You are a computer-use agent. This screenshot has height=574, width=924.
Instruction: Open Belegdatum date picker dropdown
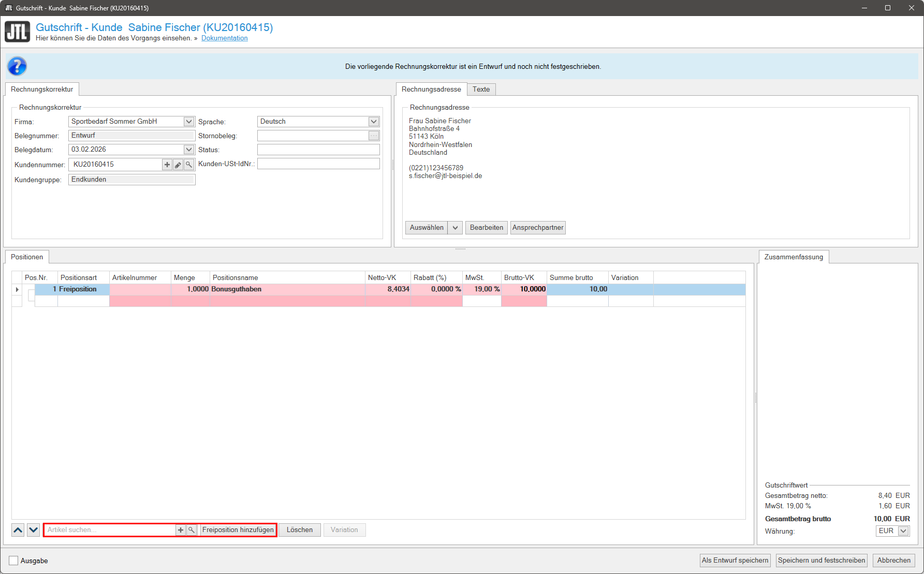[189, 150]
